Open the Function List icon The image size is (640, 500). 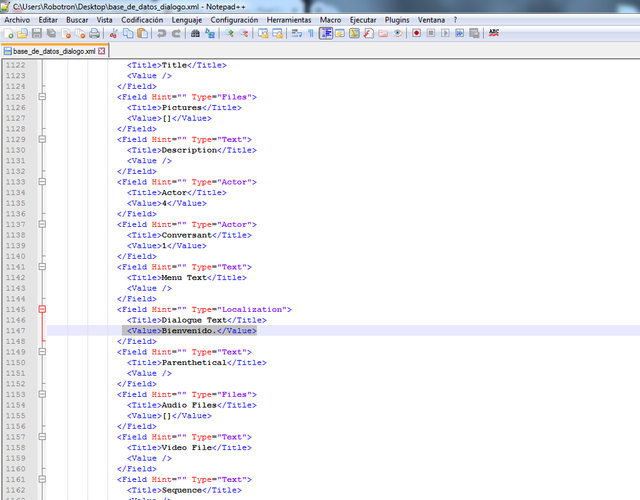(369, 33)
